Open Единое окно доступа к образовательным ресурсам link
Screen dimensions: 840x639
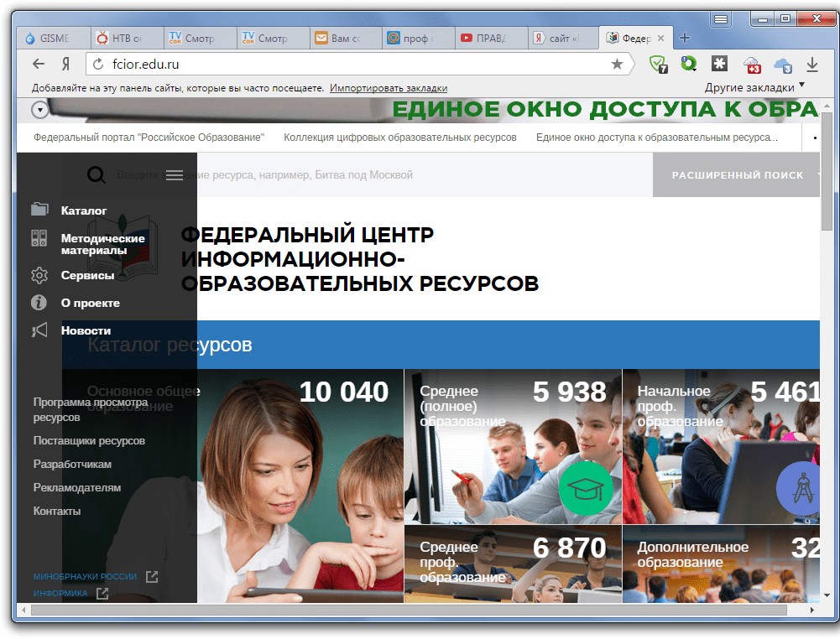coord(657,138)
